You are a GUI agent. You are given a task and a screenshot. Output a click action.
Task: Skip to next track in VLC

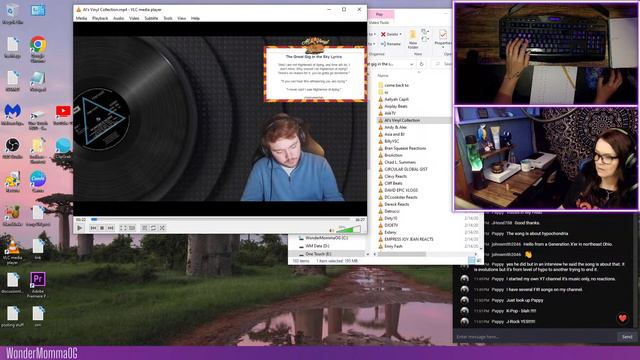pos(111,228)
